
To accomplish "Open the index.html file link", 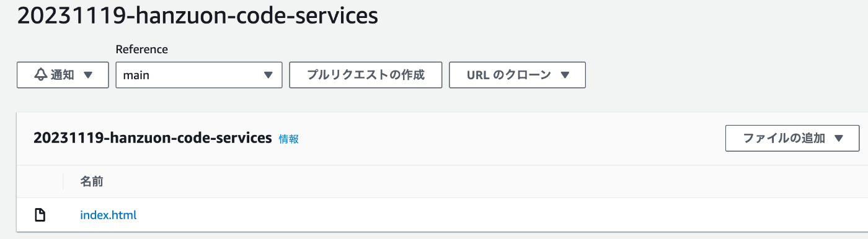I will point(108,215).
